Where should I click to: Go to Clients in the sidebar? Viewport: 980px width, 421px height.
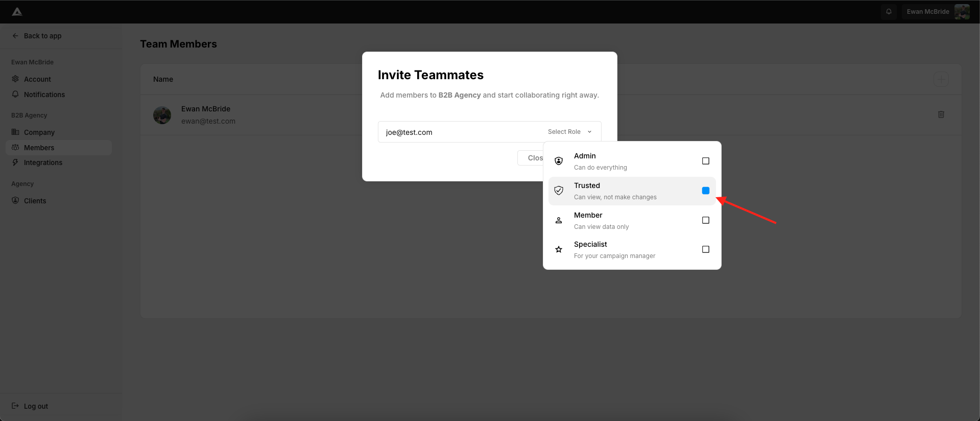[35, 201]
